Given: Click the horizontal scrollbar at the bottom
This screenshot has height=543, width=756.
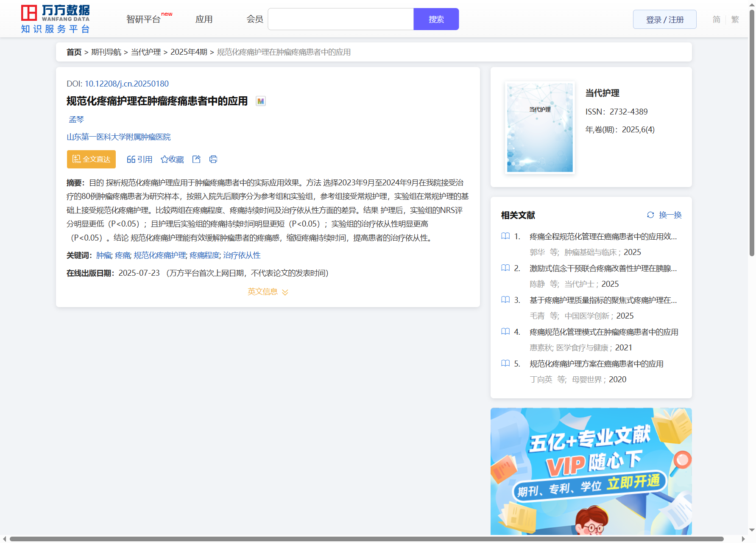Looking at the screenshot, I should coord(366,539).
